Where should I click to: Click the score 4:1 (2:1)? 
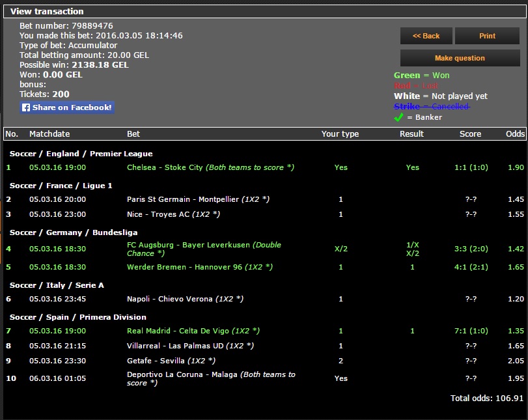click(471, 267)
